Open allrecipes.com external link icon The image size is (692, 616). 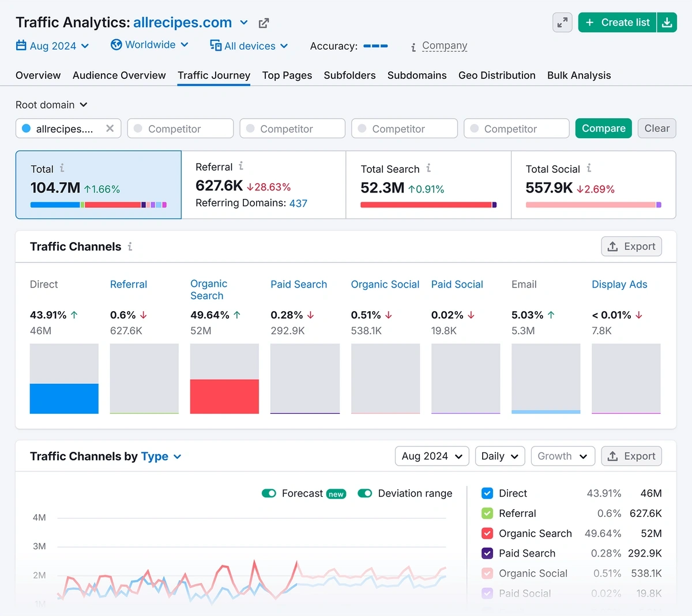click(x=264, y=23)
